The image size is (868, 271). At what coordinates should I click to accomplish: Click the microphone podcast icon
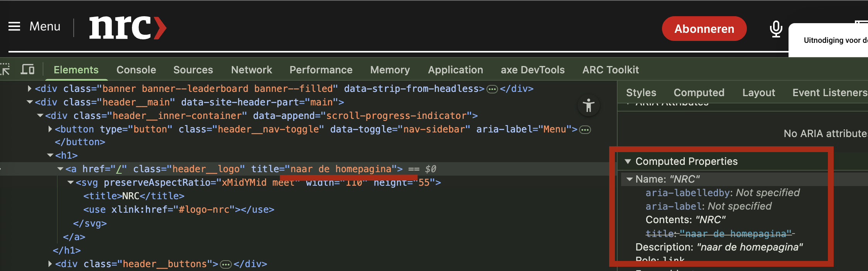(x=776, y=29)
